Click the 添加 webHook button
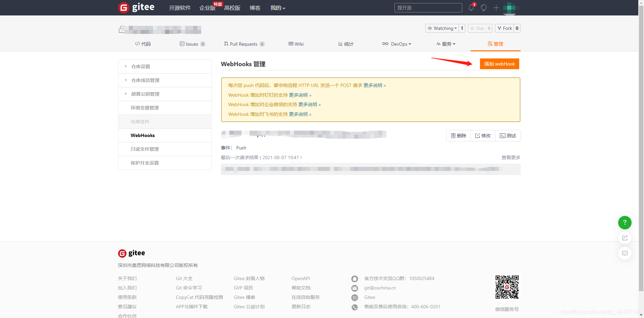 tap(499, 64)
